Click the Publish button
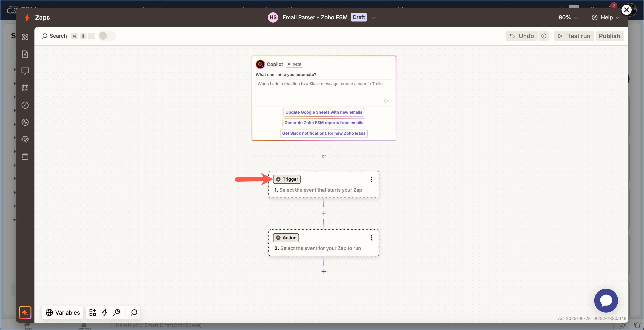 (609, 36)
